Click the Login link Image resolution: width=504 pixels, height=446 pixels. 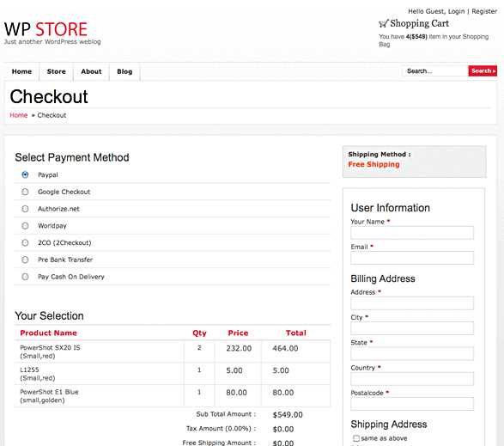pyautogui.click(x=456, y=11)
